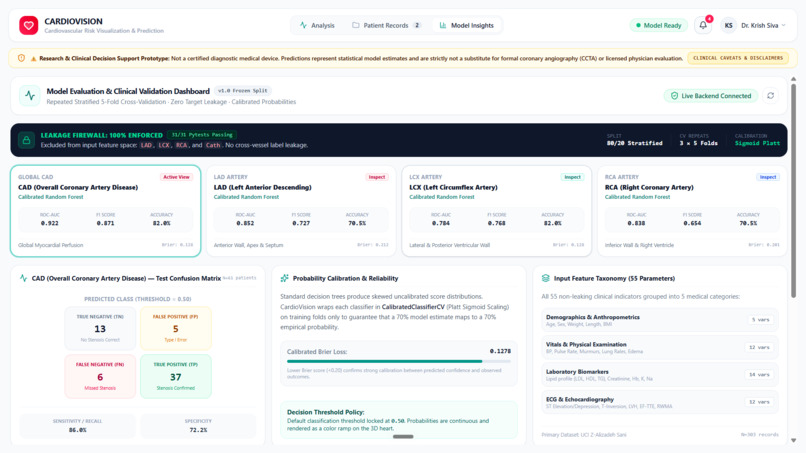Click the page scrollbar up arrow

coord(793,79)
